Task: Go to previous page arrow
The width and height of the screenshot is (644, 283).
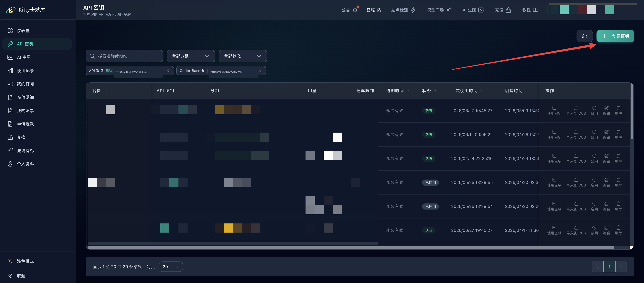Action: 598,267
